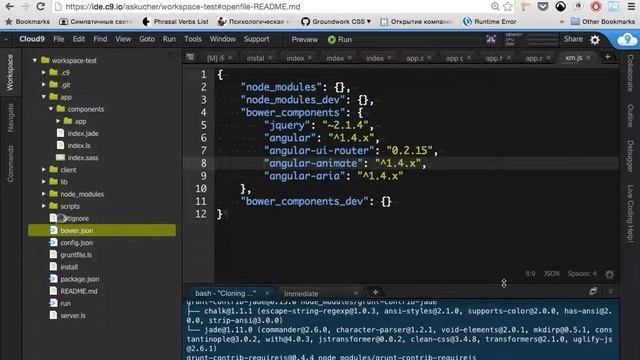Open Cloud9 preferences gear next to Share
Viewport: 640px width, 360px height.
click(595, 40)
